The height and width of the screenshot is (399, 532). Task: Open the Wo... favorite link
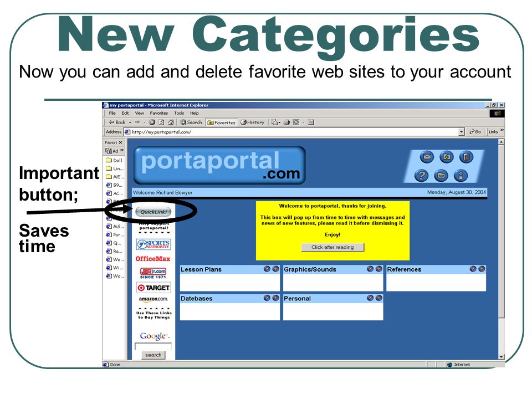[115, 276]
